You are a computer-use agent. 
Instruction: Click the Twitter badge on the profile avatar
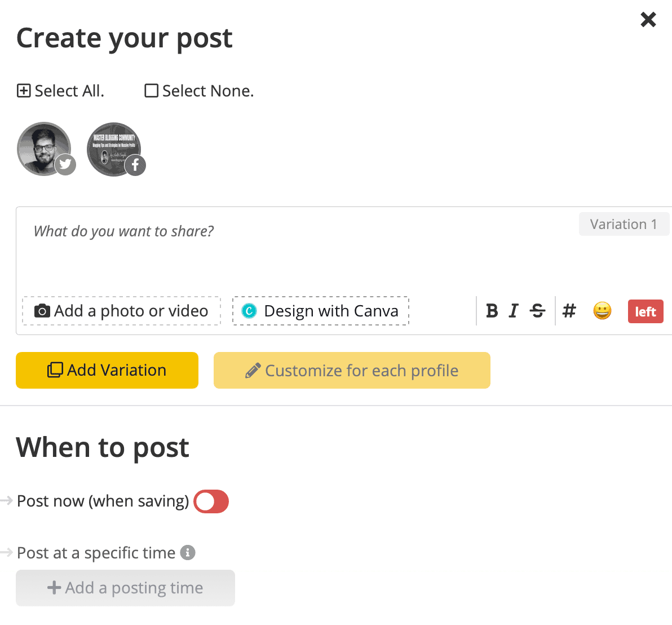pos(65,164)
